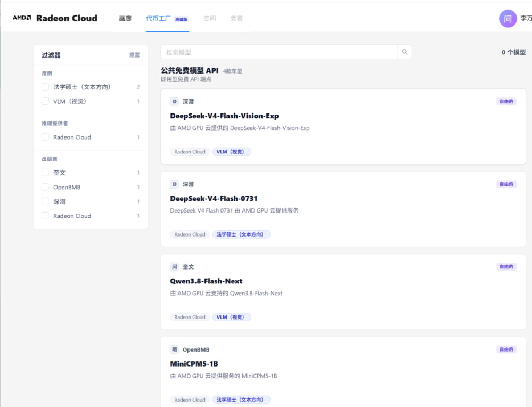Click Radeon Cloud tag on Qwen3.8-Flash-Next card
The height and width of the screenshot is (407, 532).
190,317
